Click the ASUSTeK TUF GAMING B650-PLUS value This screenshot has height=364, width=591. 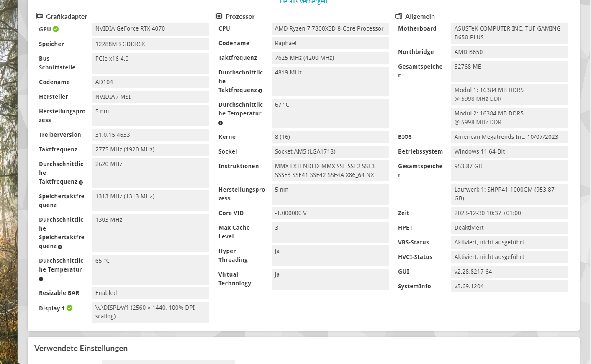[x=510, y=33]
